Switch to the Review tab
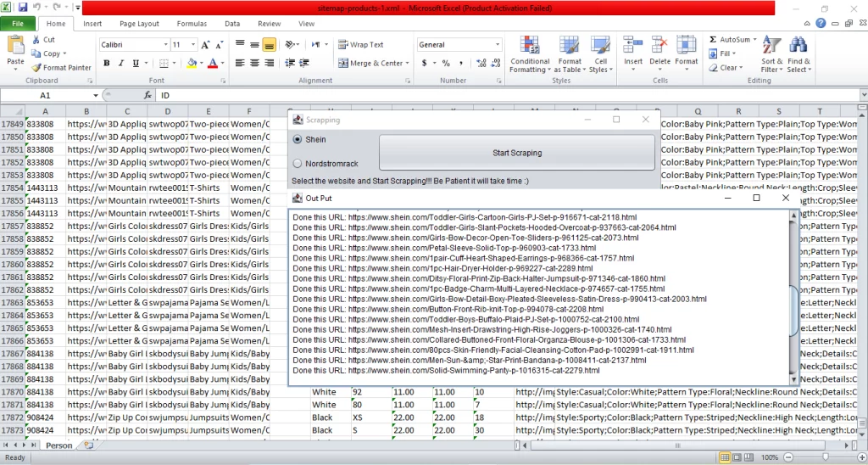Image resolution: width=868 pixels, height=465 pixels. click(x=270, y=24)
